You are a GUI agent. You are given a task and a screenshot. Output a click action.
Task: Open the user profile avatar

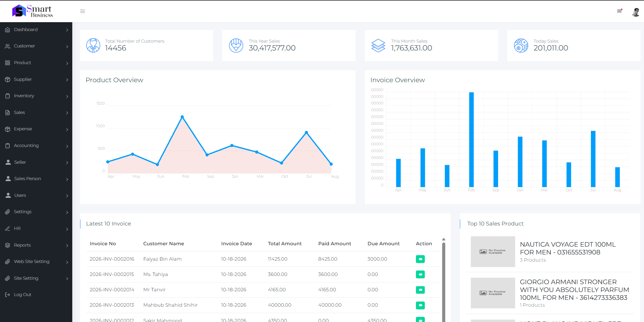(636, 12)
